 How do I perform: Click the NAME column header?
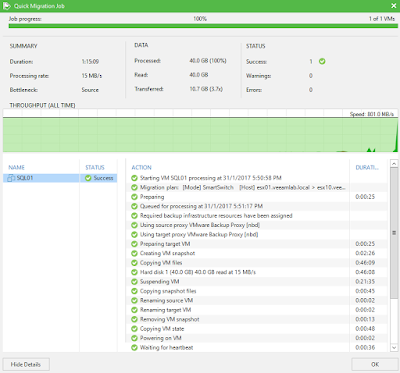[x=17, y=167]
